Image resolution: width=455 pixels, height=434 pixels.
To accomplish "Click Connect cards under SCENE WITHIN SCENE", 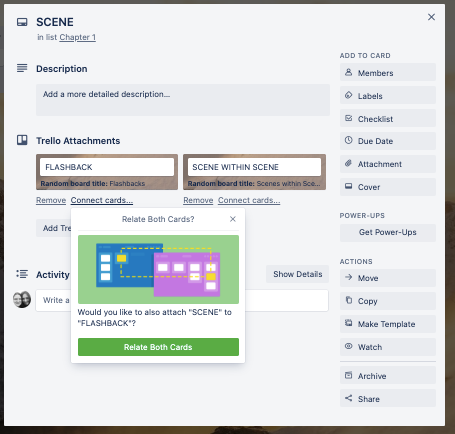I will tap(249, 200).
